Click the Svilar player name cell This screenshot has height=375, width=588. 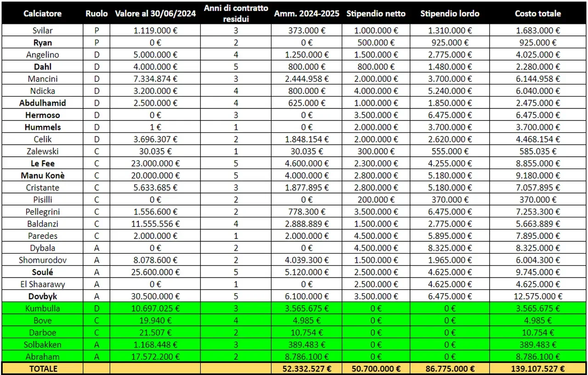coord(42,31)
